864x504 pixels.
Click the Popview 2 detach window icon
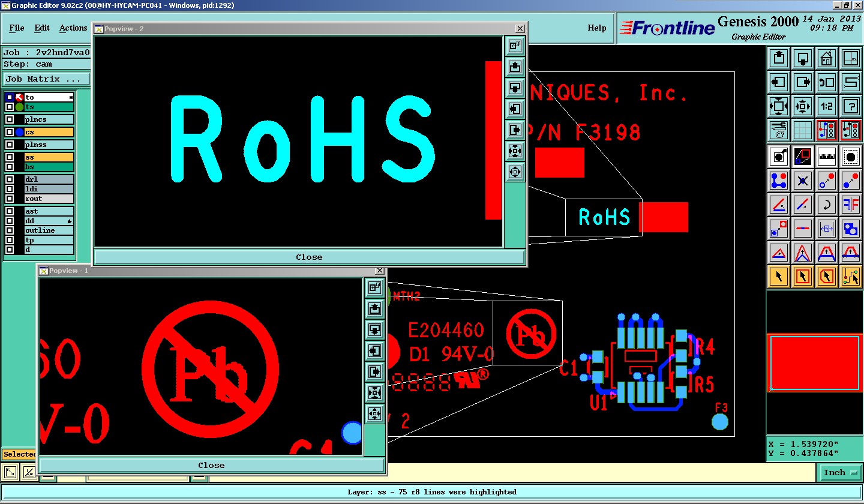(x=515, y=46)
